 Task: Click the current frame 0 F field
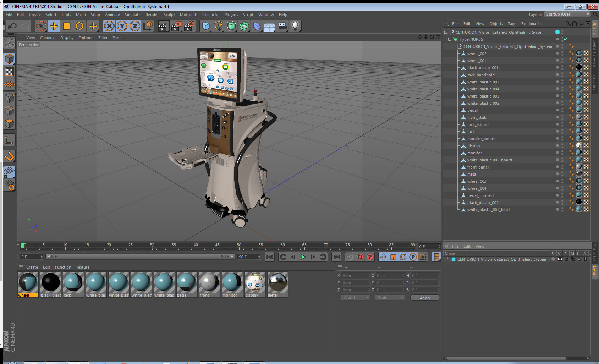pyautogui.click(x=31, y=257)
